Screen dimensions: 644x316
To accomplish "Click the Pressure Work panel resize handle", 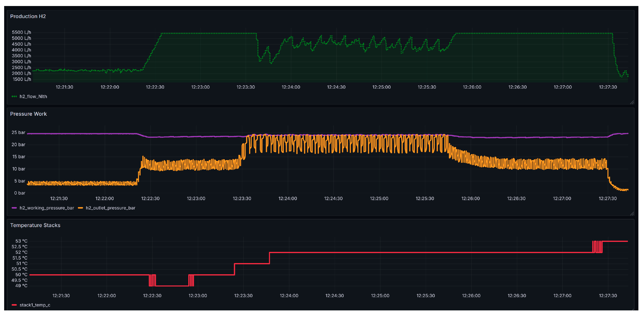I will (x=632, y=213).
